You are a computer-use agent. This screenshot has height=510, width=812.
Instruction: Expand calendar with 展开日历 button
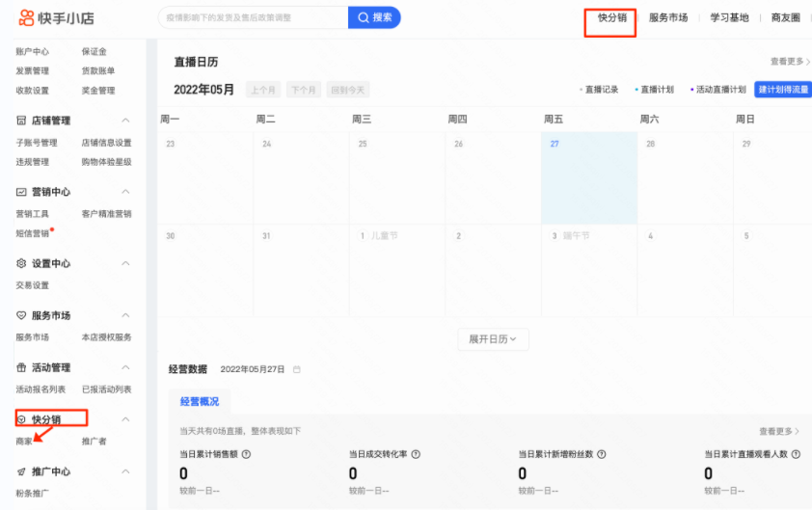point(493,339)
